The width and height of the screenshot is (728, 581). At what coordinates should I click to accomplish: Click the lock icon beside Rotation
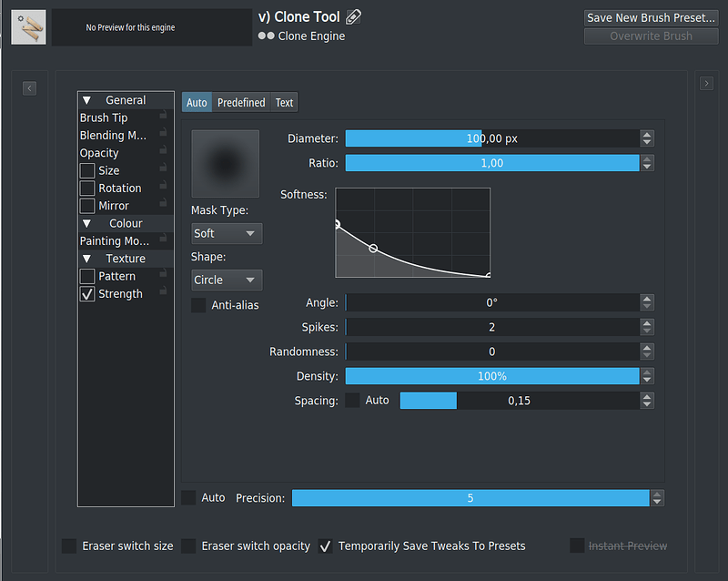pyautogui.click(x=163, y=185)
